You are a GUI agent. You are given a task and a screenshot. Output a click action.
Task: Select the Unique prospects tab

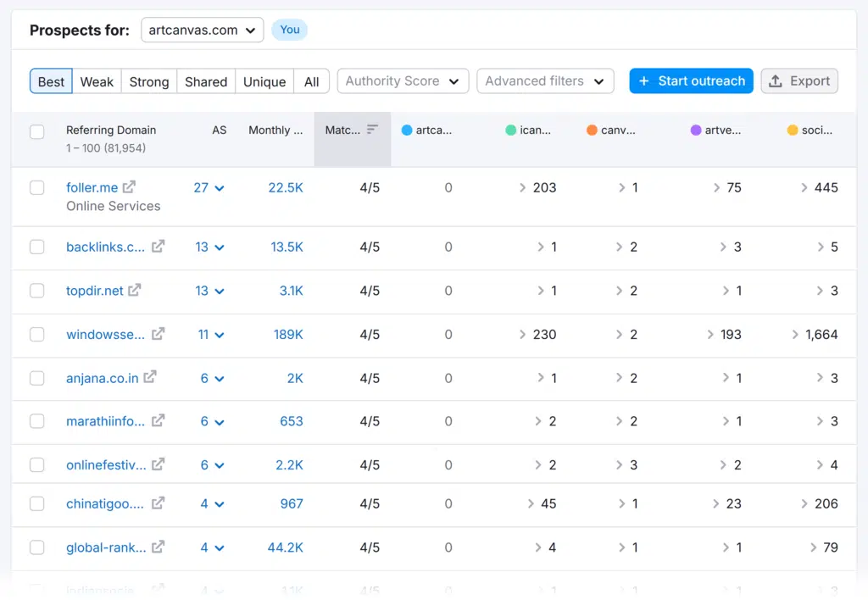pyautogui.click(x=264, y=81)
